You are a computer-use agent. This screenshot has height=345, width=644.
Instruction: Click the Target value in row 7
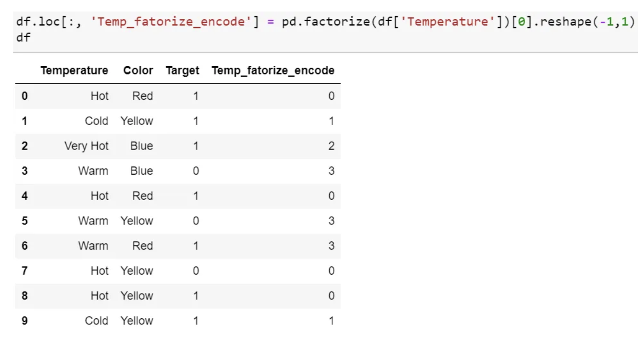pos(196,271)
